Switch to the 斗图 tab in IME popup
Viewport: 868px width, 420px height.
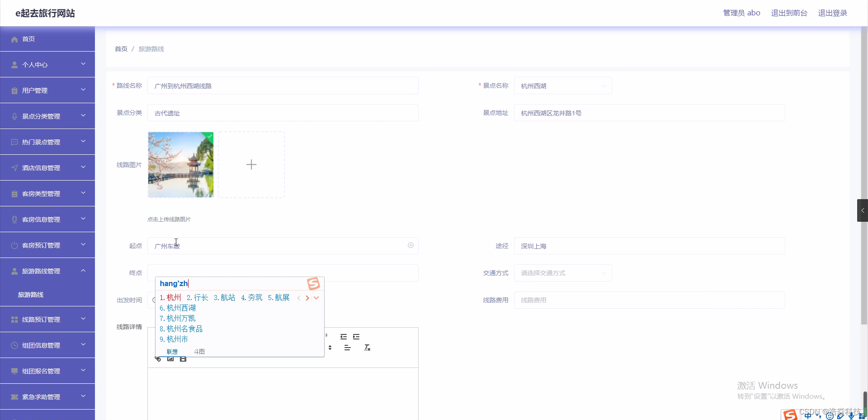click(x=199, y=352)
